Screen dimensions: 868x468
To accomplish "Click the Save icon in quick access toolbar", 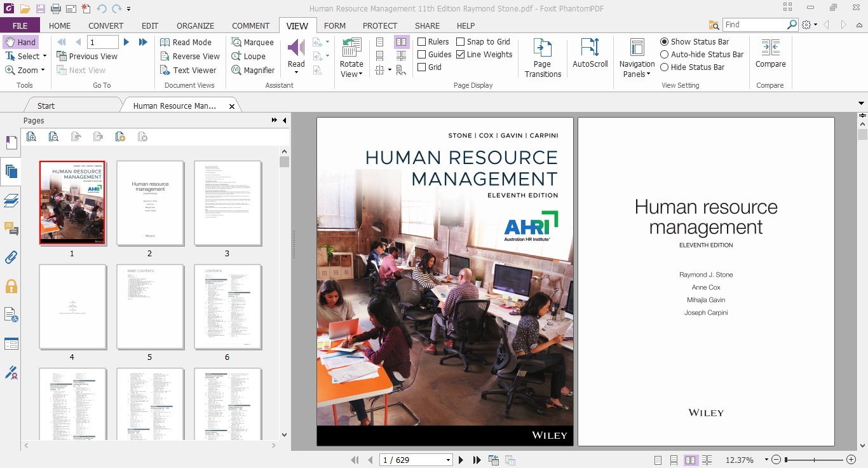I will tap(41, 9).
